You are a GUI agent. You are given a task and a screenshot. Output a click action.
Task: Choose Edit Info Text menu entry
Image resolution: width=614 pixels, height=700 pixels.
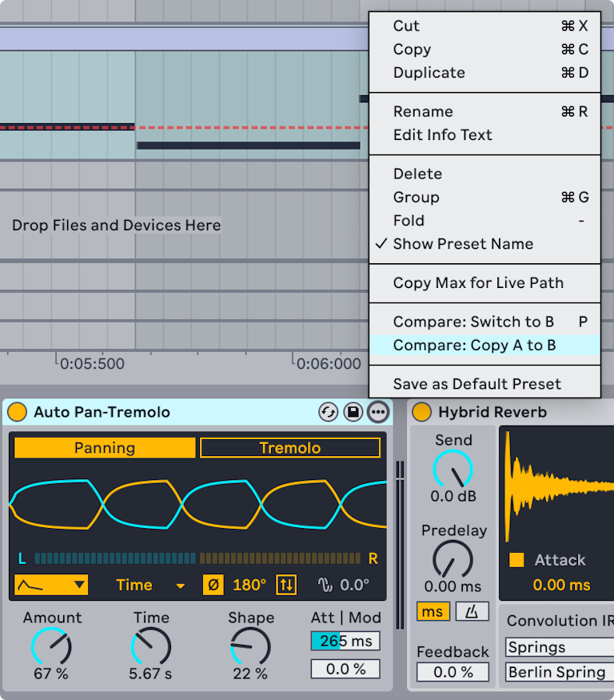tap(484, 134)
